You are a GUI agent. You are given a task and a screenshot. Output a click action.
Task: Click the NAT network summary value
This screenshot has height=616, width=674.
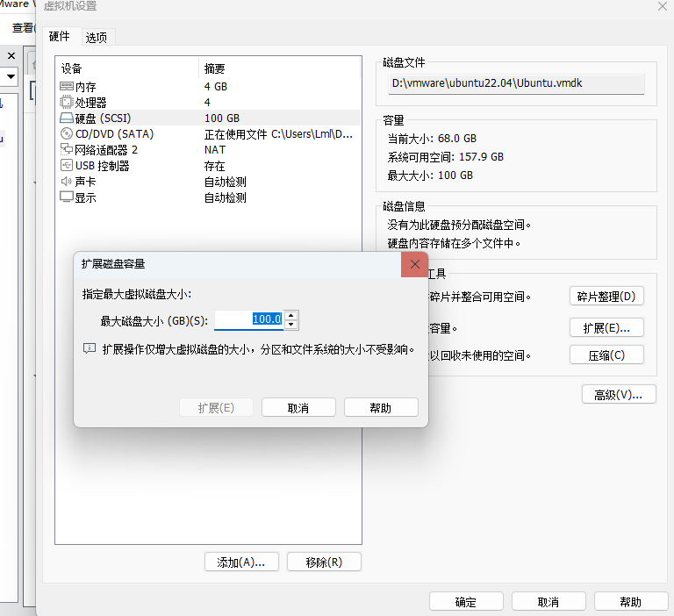click(215, 150)
